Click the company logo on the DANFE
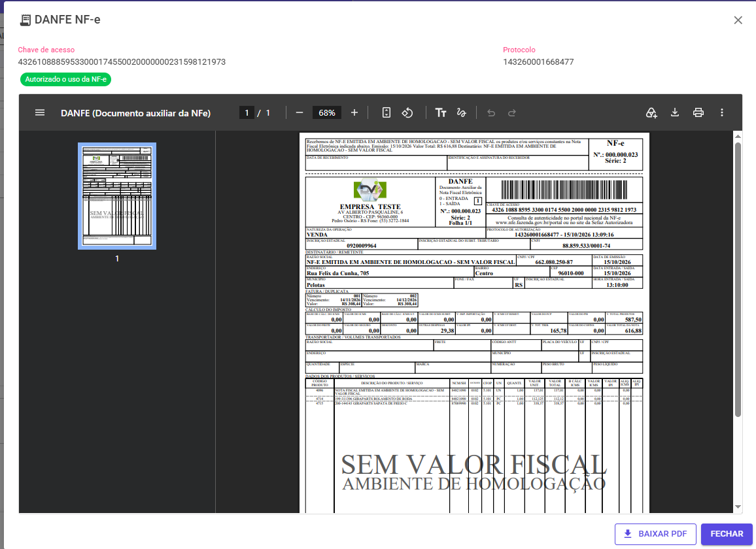Screen dimensions: 756x549 tap(369, 190)
